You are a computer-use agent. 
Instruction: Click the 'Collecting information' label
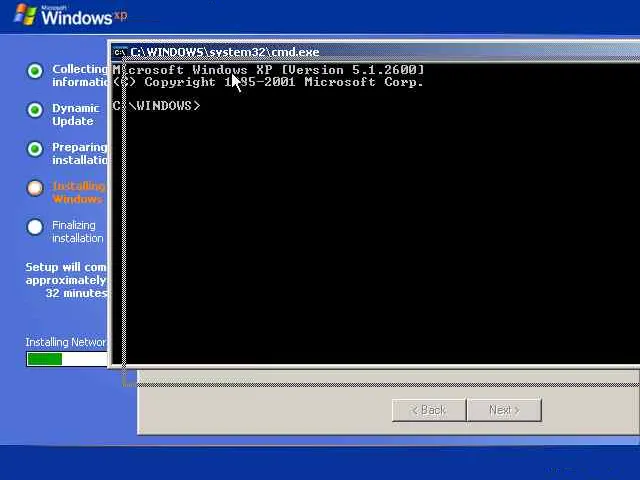[x=80, y=76]
